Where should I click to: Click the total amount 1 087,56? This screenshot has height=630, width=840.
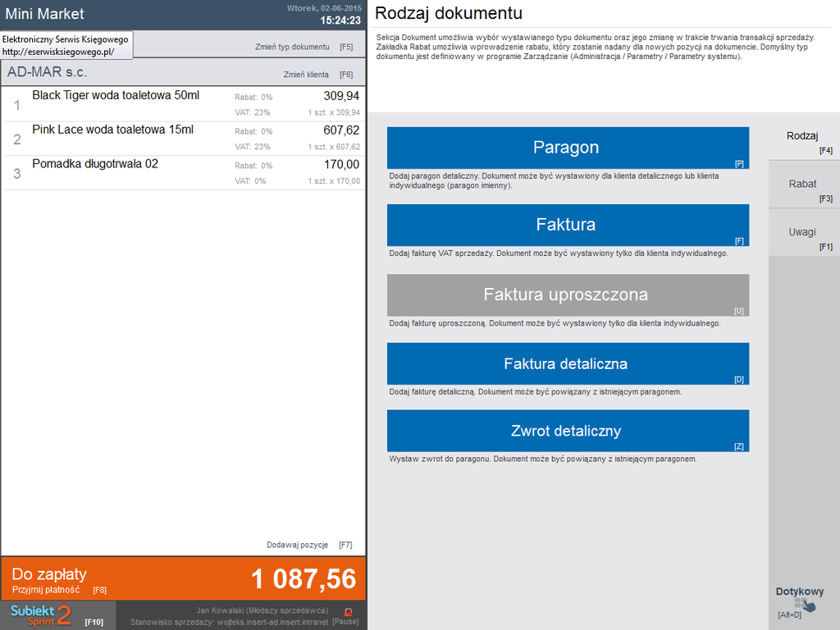tap(304, 579)
